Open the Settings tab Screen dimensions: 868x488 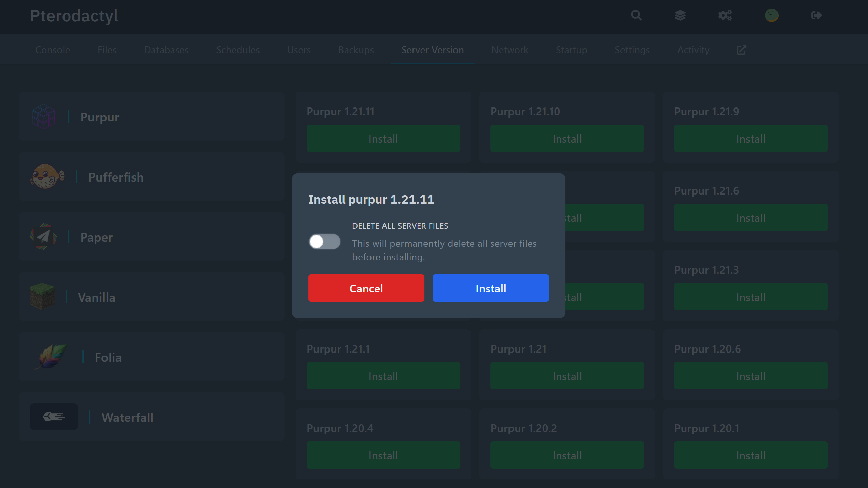coord(632,50)
